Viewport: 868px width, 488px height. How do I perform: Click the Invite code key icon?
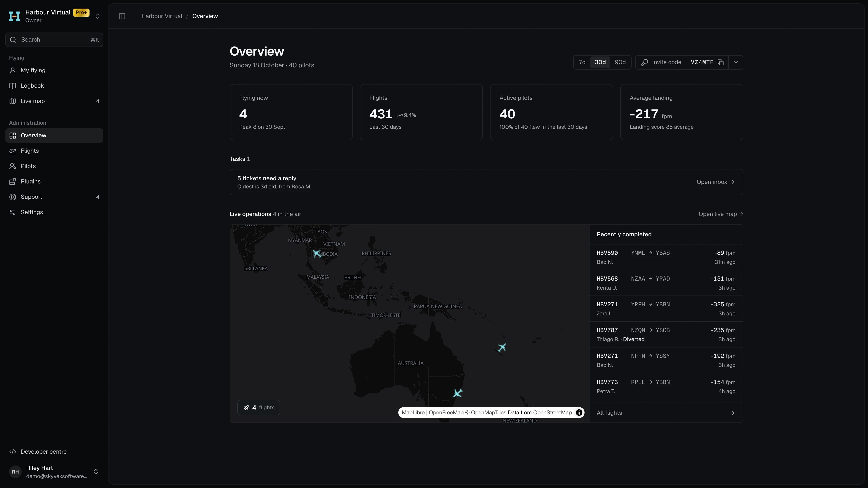click(x=644, y=62)
